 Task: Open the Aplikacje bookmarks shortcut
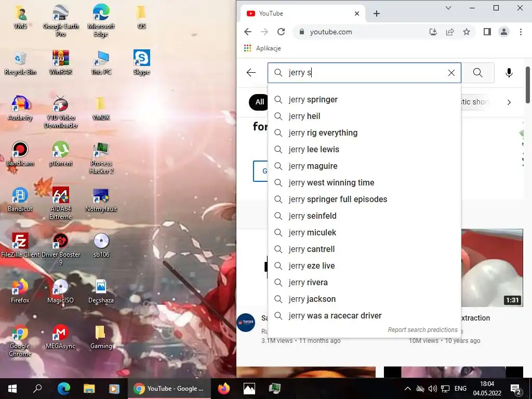[x=262, y=48]
